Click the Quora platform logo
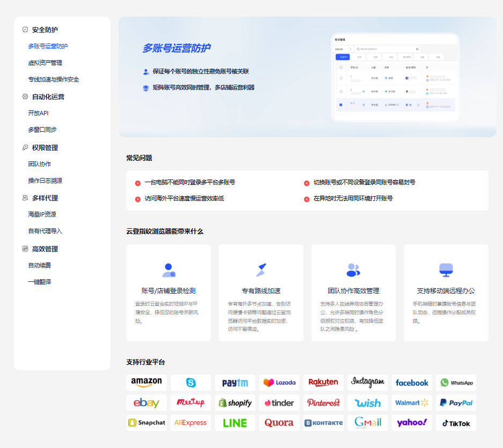The image size is (503, 448). coord(279,423)
